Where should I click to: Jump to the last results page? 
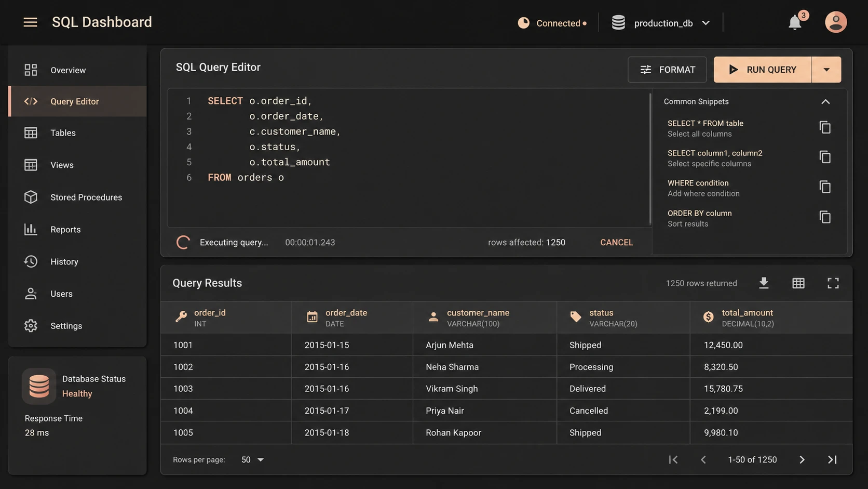[832, 459]
